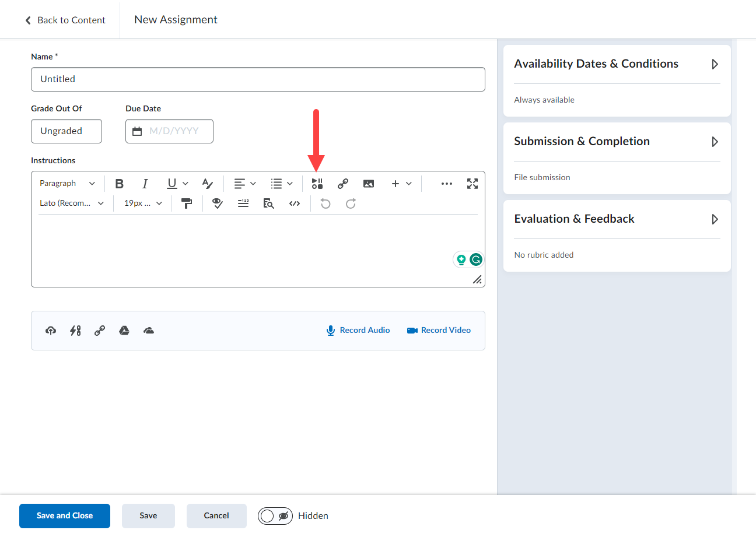Open the HTML source code editor
Viewport: 756px width, 537px height.
click(295, 203)
